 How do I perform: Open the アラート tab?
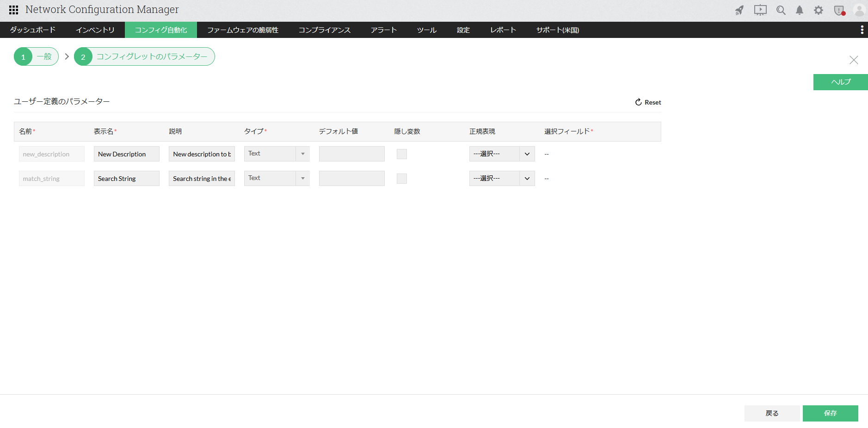point(384,30)
